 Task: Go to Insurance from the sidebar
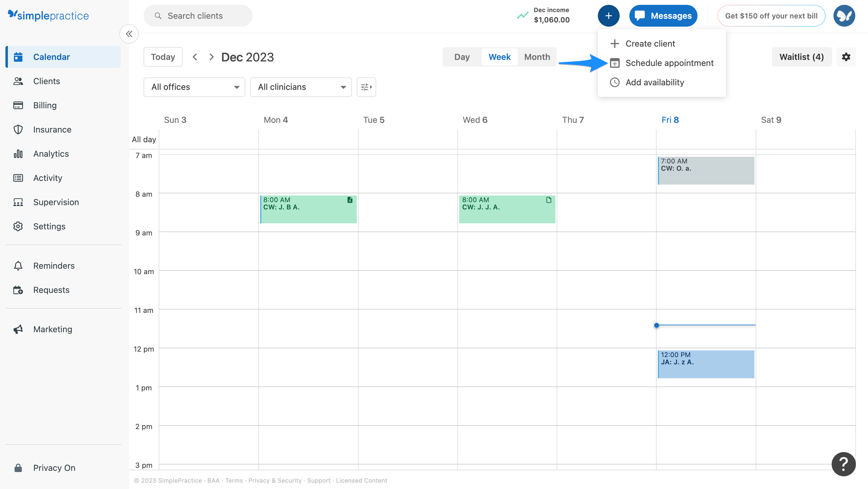52,129
